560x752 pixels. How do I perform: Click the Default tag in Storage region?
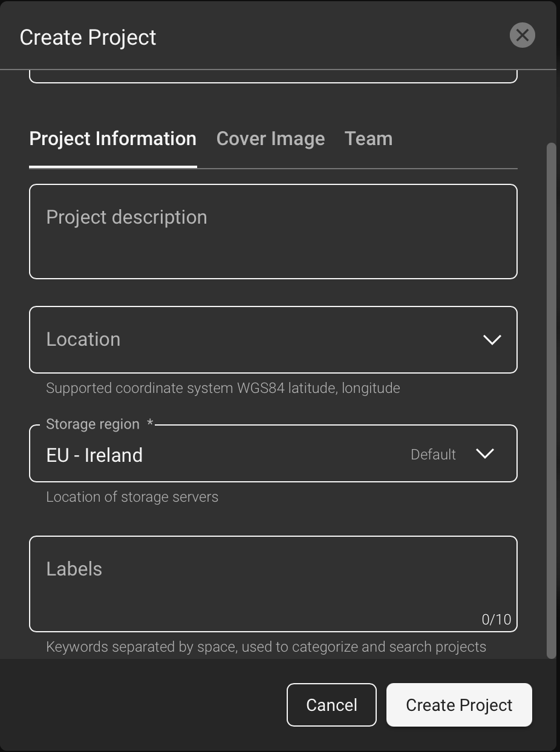pos(433,455)
